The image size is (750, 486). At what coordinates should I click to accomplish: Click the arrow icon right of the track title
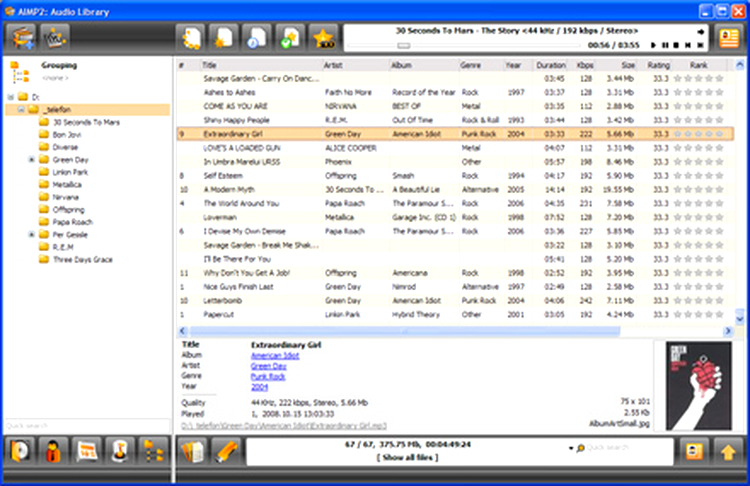700,32
